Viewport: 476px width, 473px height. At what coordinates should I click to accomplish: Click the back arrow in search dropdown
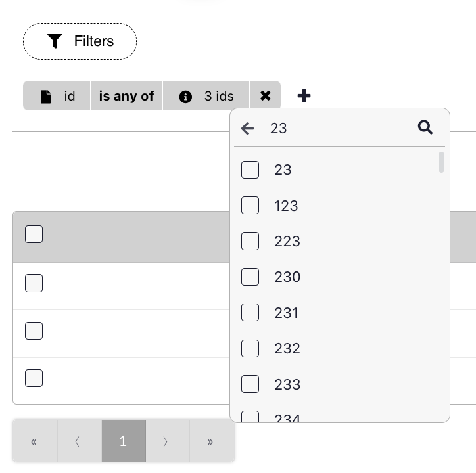click(x=247, y=128)
